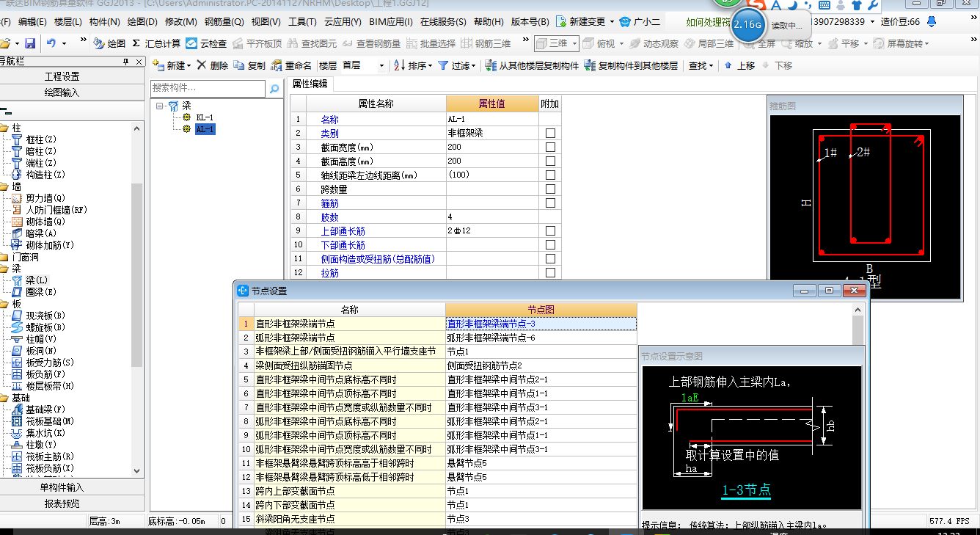980x535 pixels.
Task: Select 砌体墙(Q) wall type
Action: (x=45, y=222)
